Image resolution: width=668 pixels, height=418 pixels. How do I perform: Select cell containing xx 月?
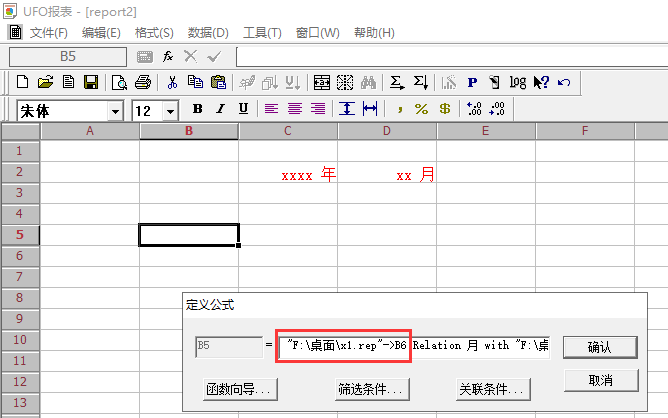tap(387, 173)
